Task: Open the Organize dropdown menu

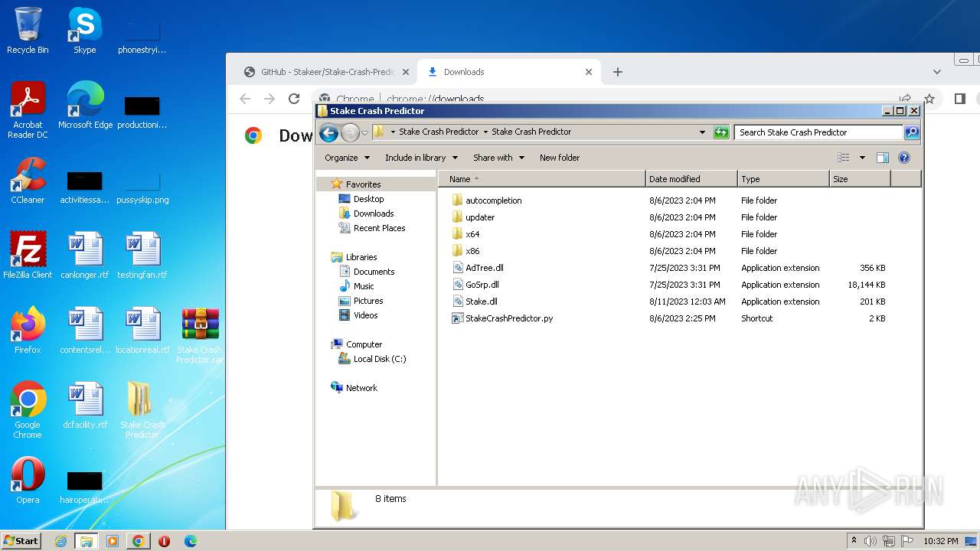Action: 347,158
